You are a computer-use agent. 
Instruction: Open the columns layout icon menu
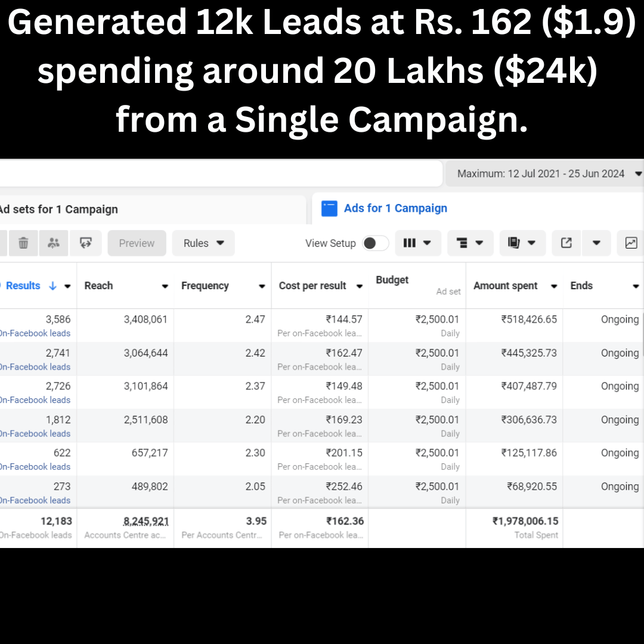pos(417,243)
